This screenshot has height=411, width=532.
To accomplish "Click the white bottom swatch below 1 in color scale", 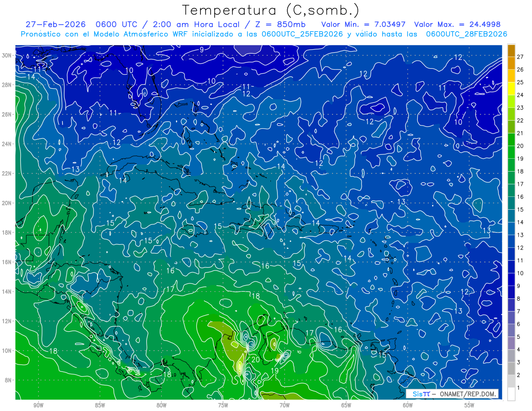I will (x=511, y=394).
